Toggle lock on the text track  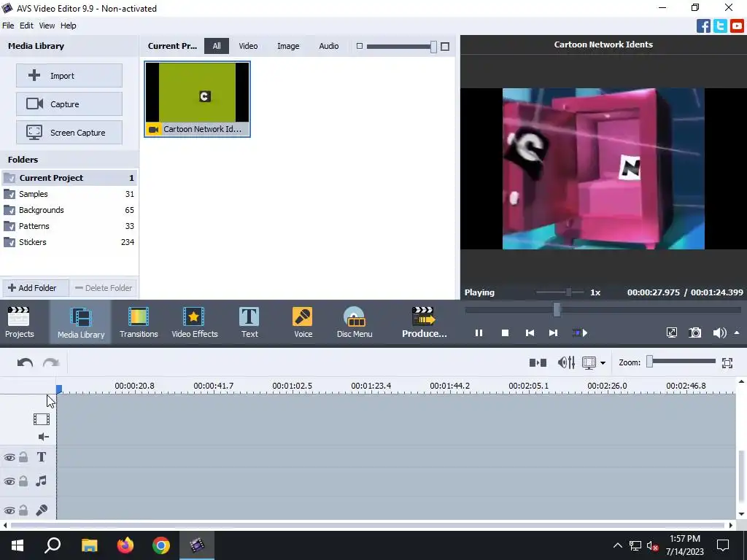(23, 457)
